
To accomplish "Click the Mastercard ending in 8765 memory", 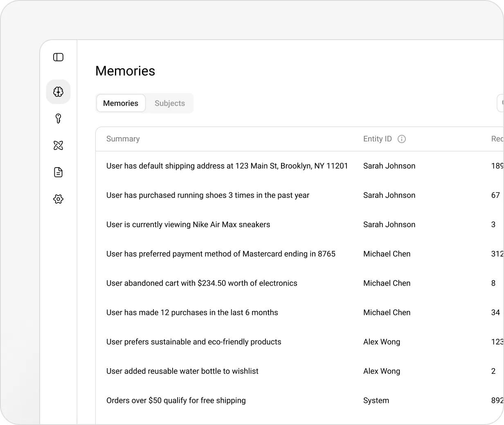I will [220, 254].
